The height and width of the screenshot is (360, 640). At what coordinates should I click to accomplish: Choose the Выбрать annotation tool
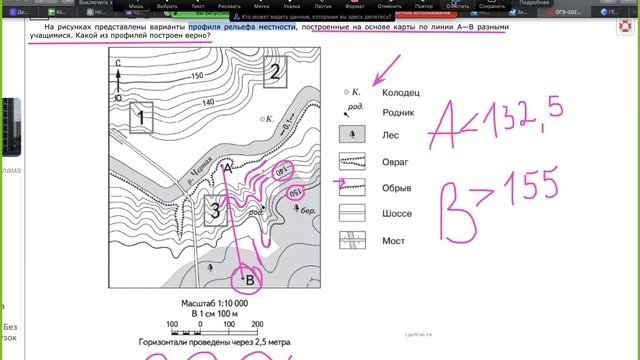pos(167,5)
